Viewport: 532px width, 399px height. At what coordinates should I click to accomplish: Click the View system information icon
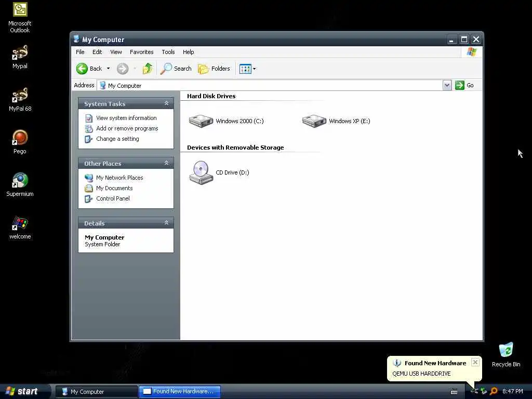click(x=89, y=118)
